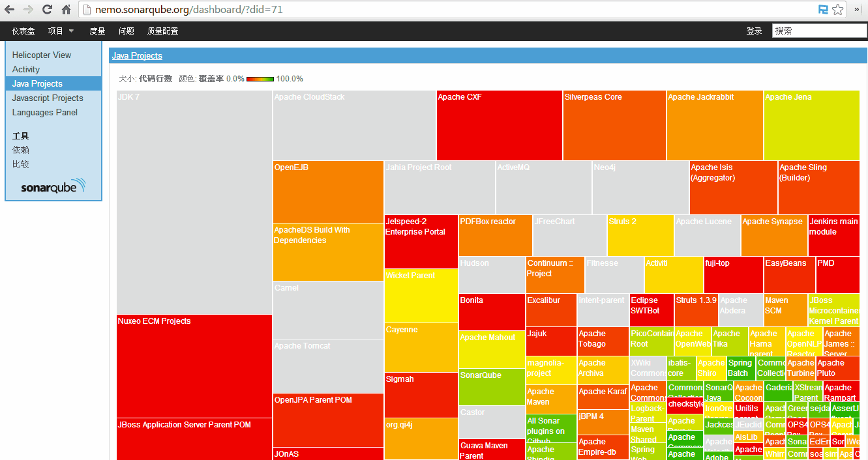Open the Jahia Project Root tile
This screenshot has height=460, width=868.
(440, 188)
